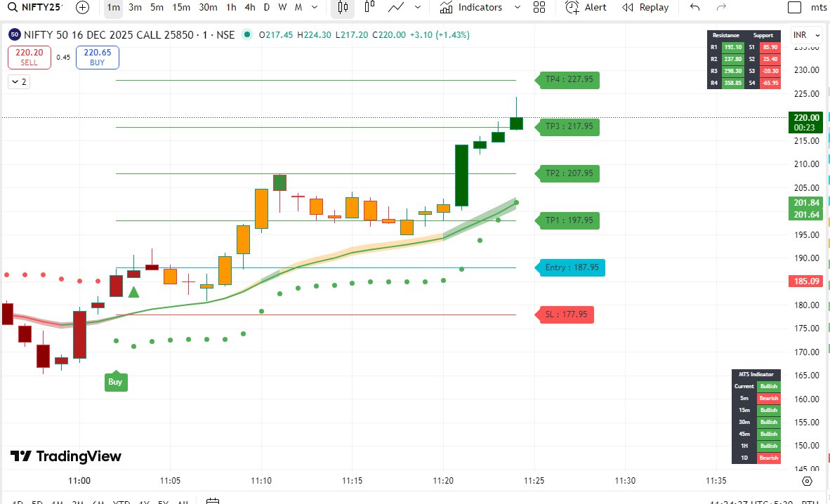Choose the 30m timeframe
This screenshot has height=504, width=830.
[208, 8]
